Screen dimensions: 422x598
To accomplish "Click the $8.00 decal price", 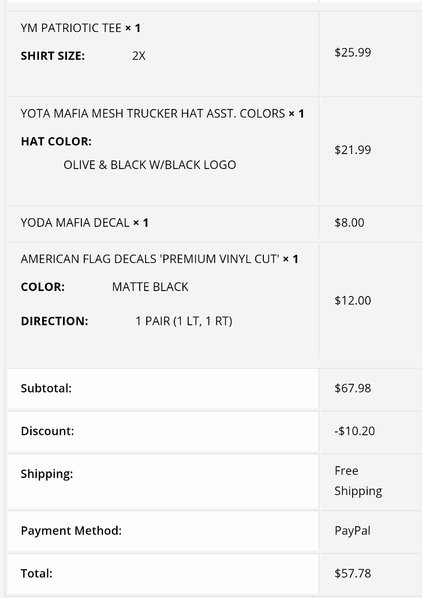I will click(x=349, y=222).
